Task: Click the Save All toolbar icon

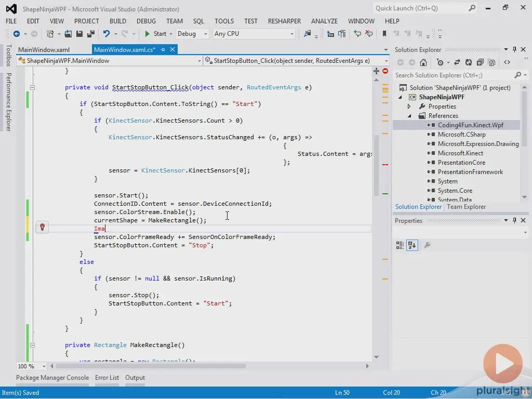Action: (x=91, y=34)
